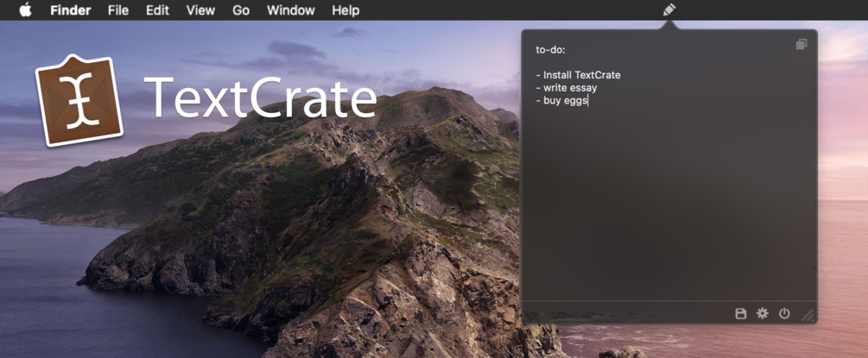Screen dimensions: 868x358
Task: Click the resize grip in note corner
Action: click(x=808, y=316)
